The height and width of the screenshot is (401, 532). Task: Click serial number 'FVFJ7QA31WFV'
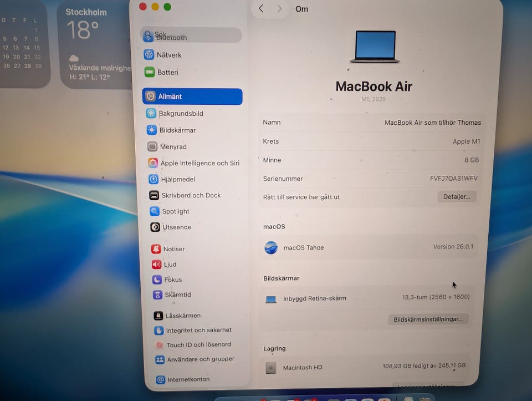pyautogui.click(x=454, y=178)
